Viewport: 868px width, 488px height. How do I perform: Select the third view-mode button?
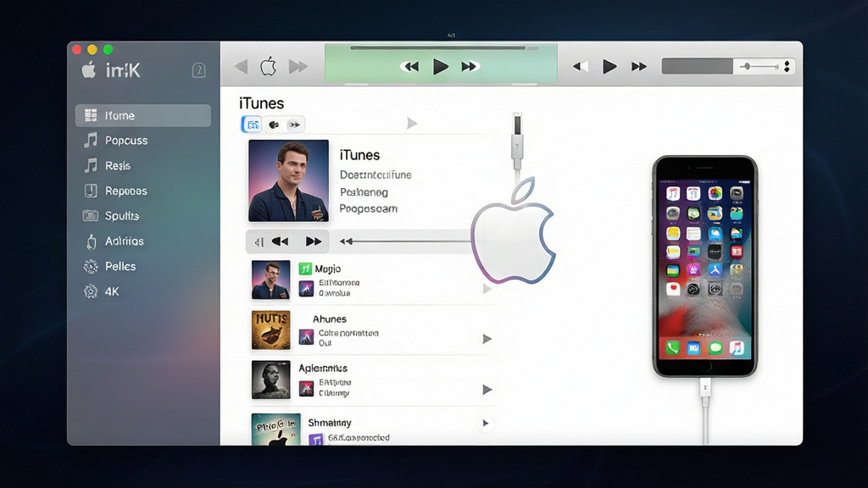coord(294,125)
